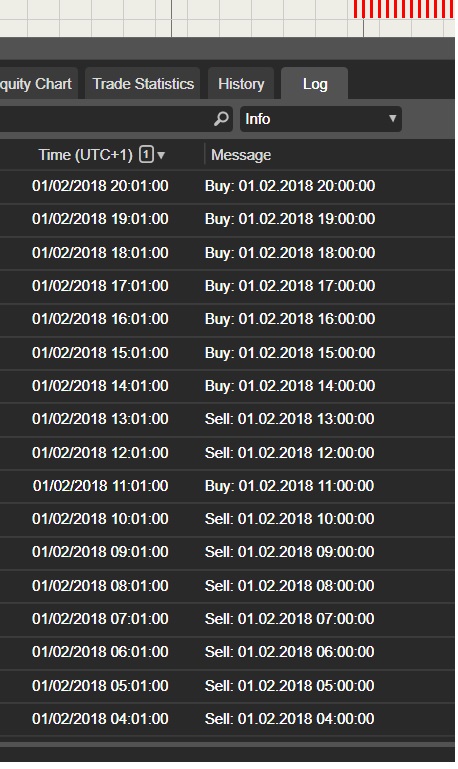This screenshot has width=458, height=769.
Task: Click the Message column header
Action: tap(241, 155)
